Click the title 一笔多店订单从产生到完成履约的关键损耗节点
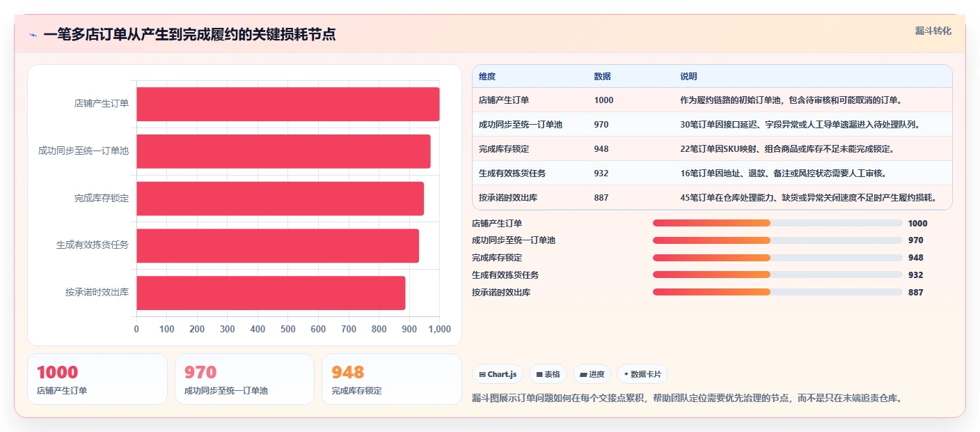 189,35
